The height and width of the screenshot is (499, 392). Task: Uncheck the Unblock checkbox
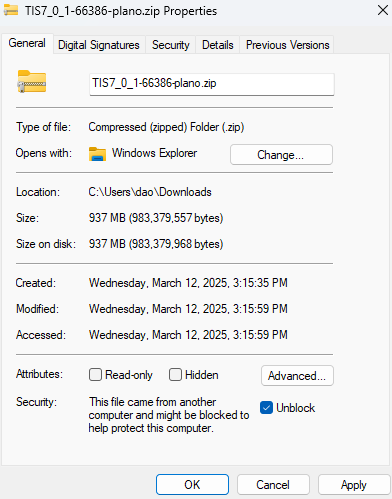266,408
